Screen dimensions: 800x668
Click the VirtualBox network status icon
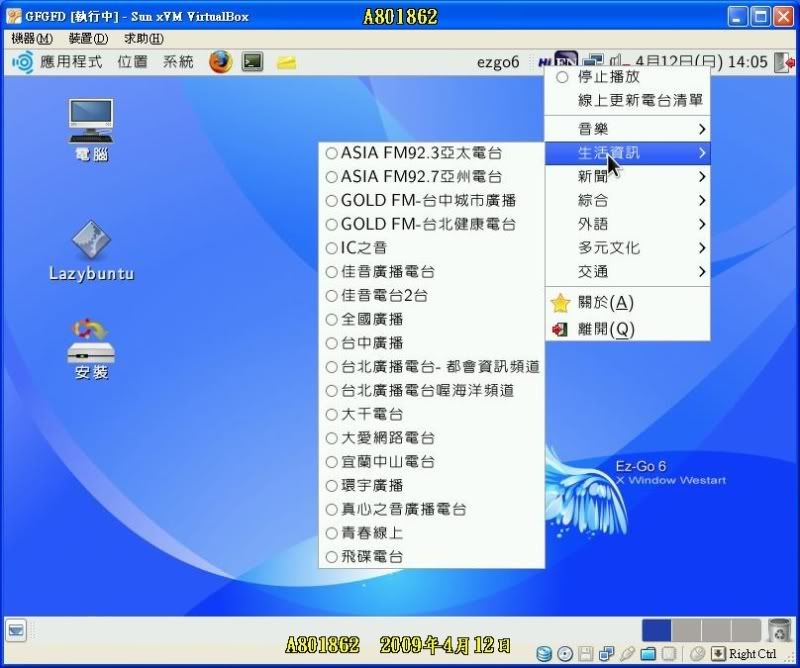tap(607, 654)
